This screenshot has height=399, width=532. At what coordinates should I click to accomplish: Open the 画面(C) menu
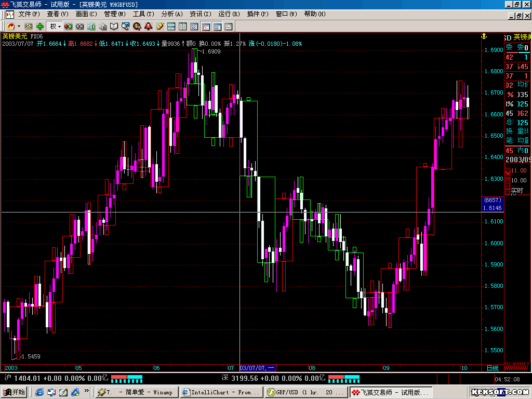click(x=86, y=14)
